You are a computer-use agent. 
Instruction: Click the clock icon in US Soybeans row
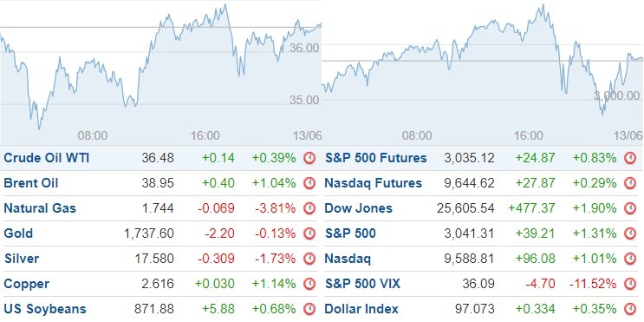coord(309,309)
